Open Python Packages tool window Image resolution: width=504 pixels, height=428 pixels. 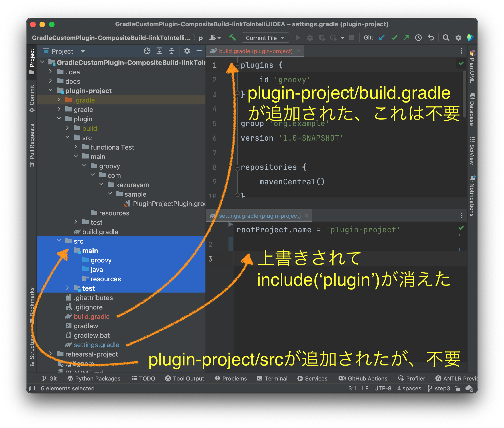coord(94,379)
